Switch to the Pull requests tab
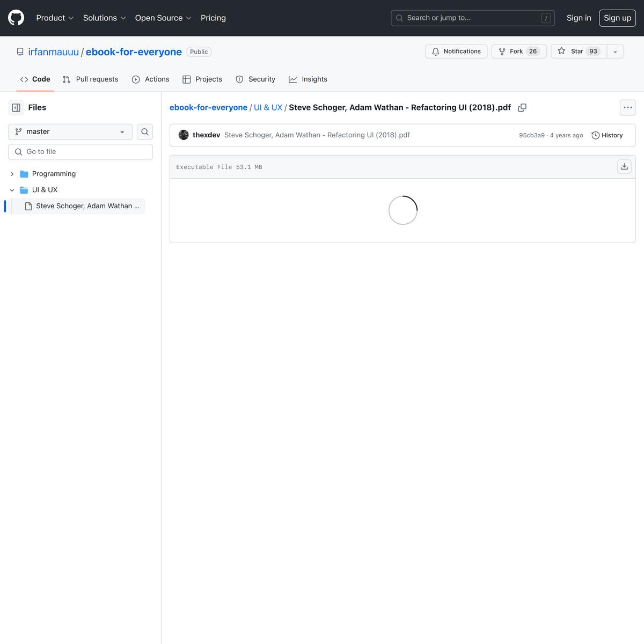 90,79
